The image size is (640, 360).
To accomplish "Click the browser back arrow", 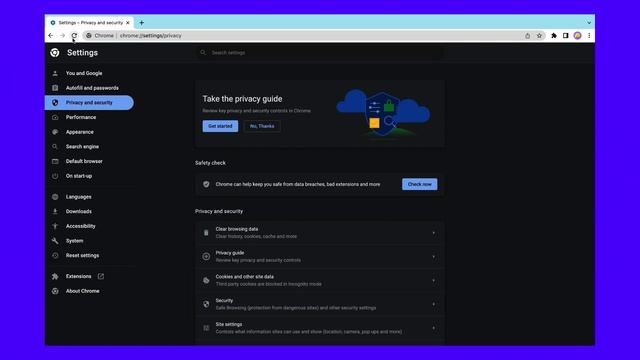I will click(x=51, y=36).
